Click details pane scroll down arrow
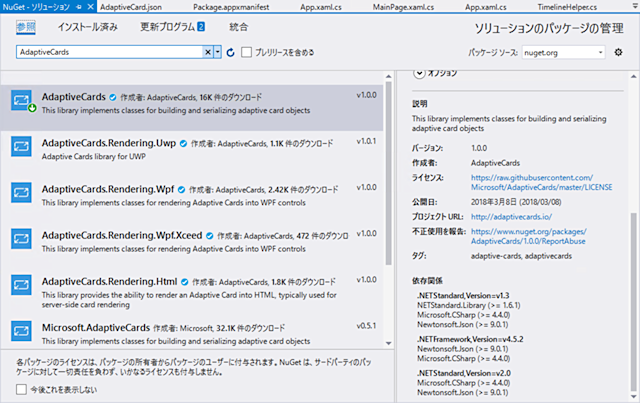Screen dimensions: 640x403 [633, 396]
